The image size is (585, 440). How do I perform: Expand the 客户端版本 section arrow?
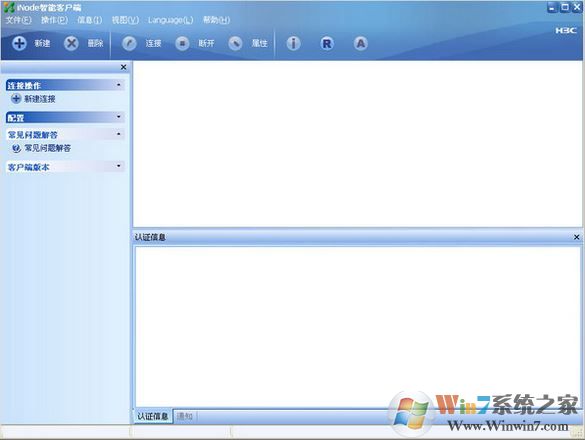119,166
